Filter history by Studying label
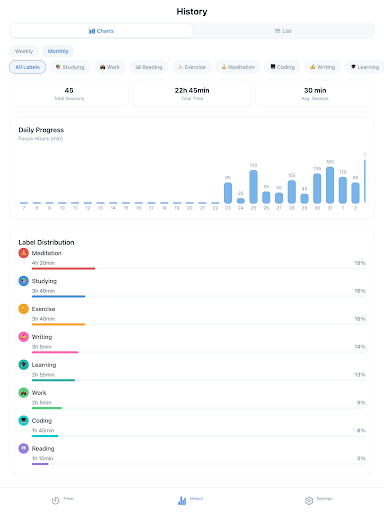Viewport: 384px width, 512px height. (x=70, y=67)
